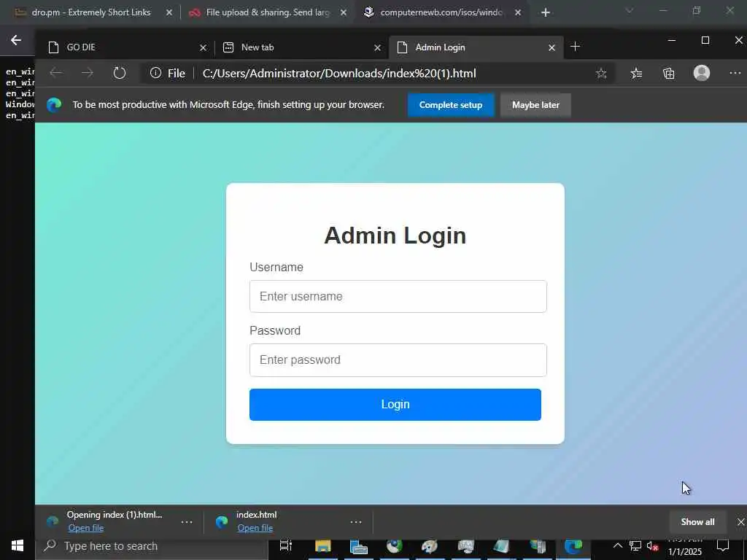The width and height of the screenshot is (747, 560).
Task: Open the Collections icon
Action: click(x=669, y=74)
